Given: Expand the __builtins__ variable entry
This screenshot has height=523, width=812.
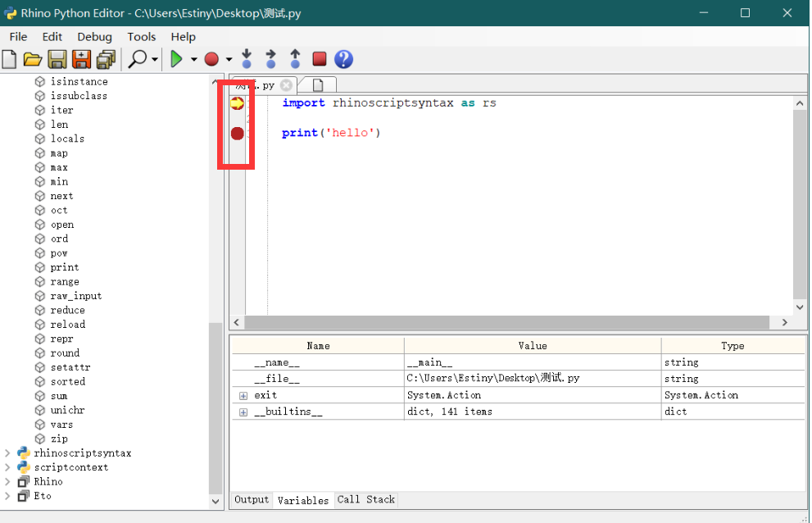Looking at the screenshot, I should coord(242,411).
